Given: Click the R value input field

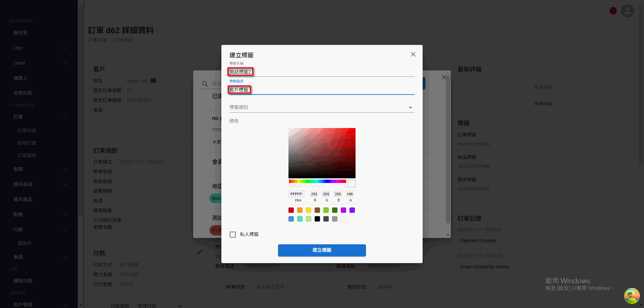Looking at the screenshot, I should point(314,194).
